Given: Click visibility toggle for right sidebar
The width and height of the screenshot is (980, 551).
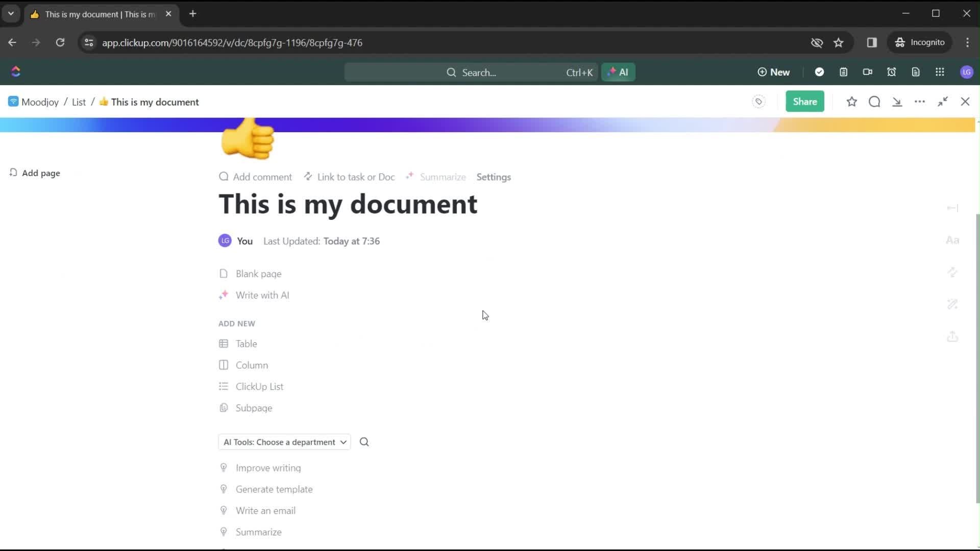Looking at the screenshot, I should [952, 207].
